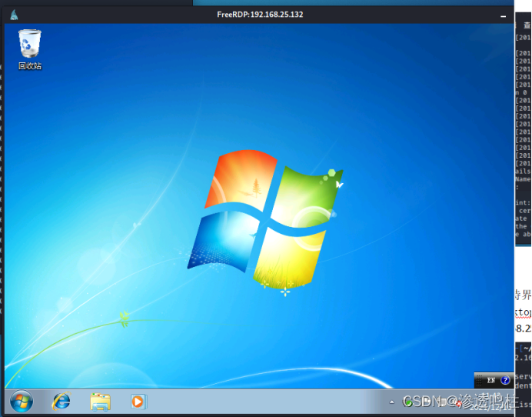Click the system tray date display

(490, 406)
